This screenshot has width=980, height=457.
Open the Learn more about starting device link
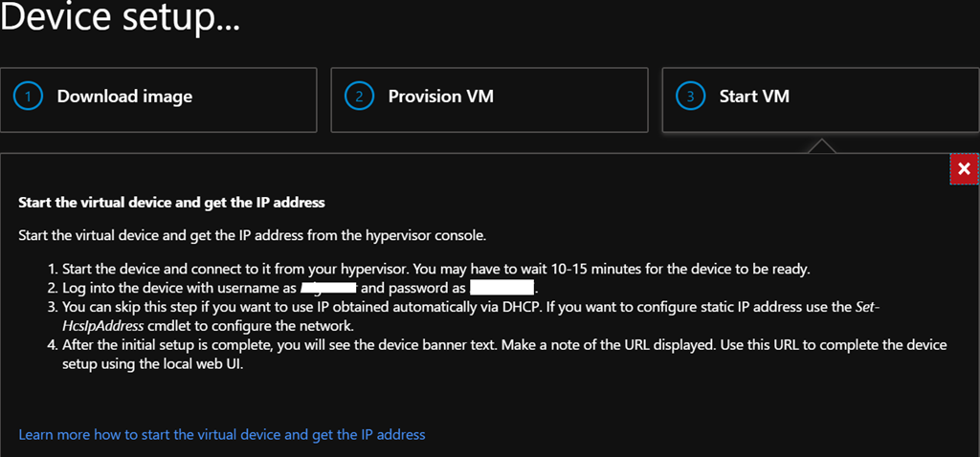222,435
